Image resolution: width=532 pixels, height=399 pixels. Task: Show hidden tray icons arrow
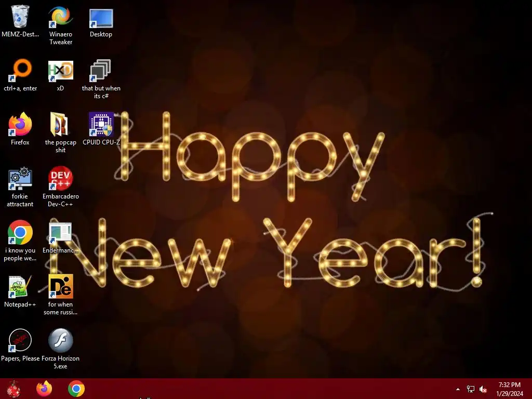[458, 389]
